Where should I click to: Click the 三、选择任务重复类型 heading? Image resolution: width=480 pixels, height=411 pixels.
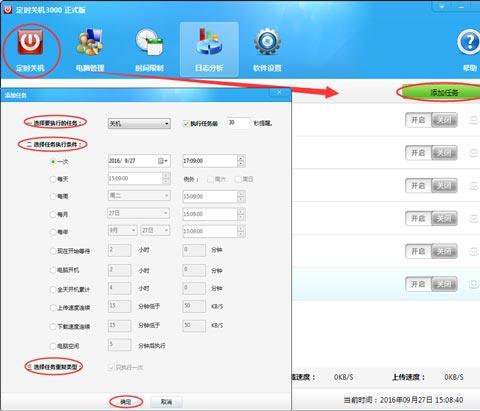(54, 367)
